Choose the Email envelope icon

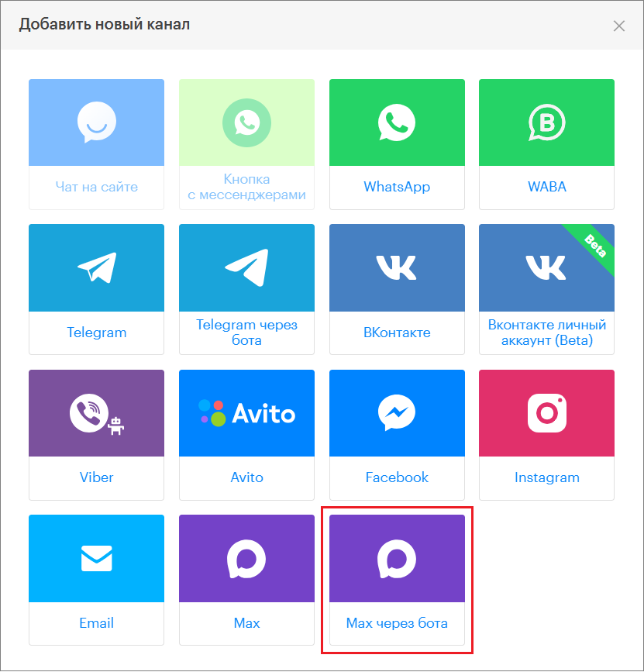(97, 558)
